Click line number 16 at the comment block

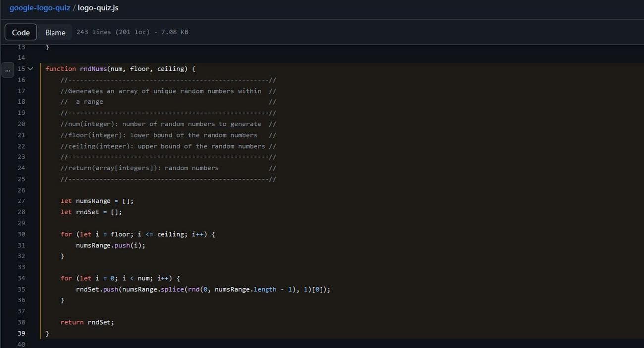click(x=22, y=80)
